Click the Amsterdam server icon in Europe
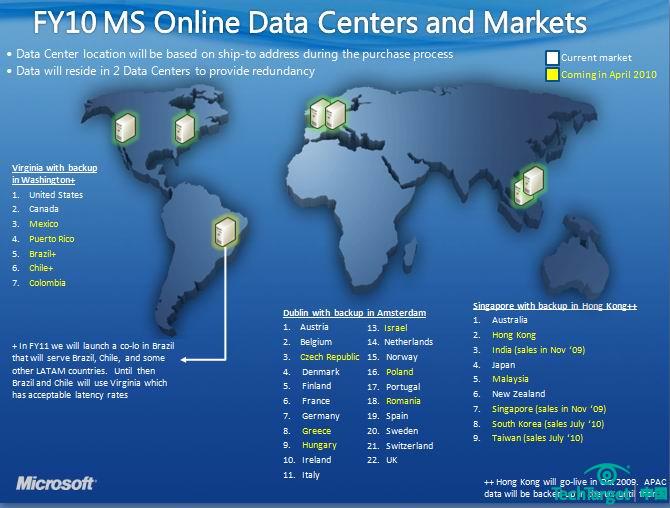The height and width of the screenshot is (508, 670). [x=336, y=115]
